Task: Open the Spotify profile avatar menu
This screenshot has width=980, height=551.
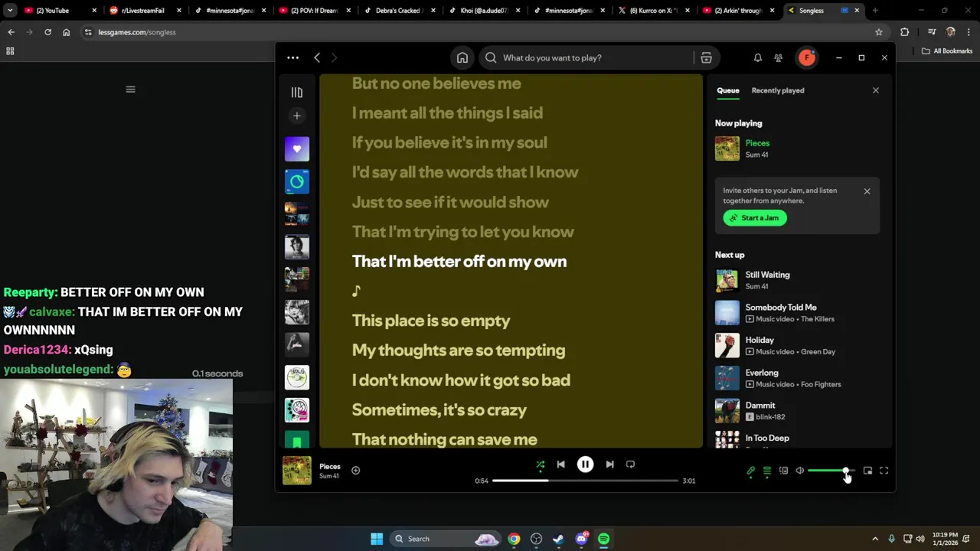Action: click(806, 57)
